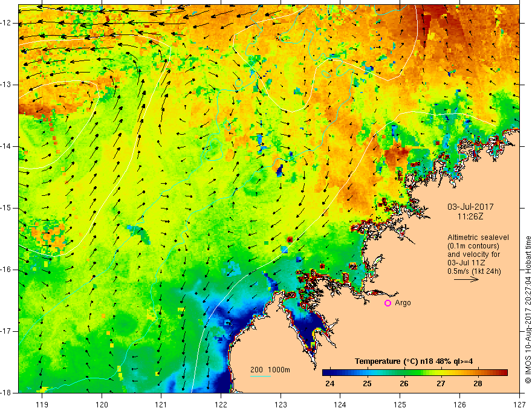Click the latitude axis label -13

(x=7, y=85)
